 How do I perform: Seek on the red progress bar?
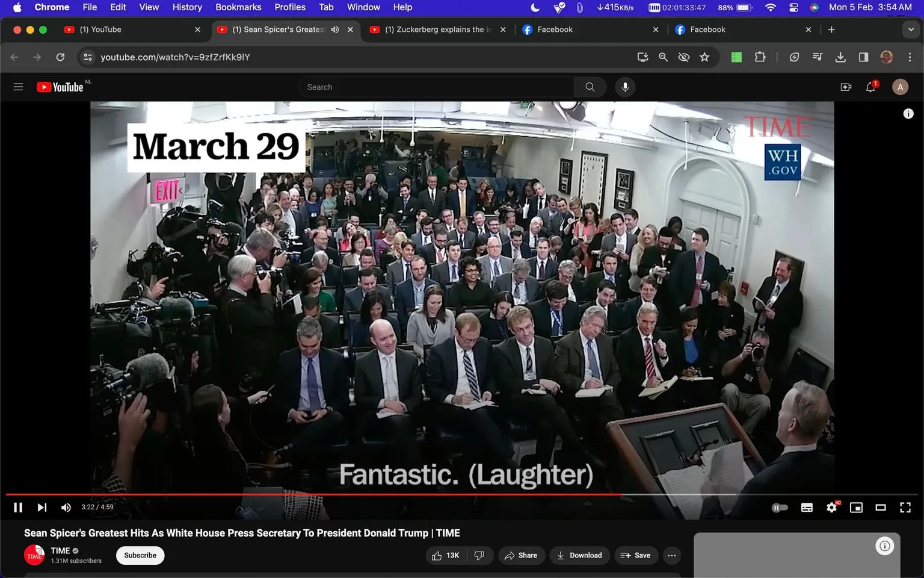tap(313, 494)
